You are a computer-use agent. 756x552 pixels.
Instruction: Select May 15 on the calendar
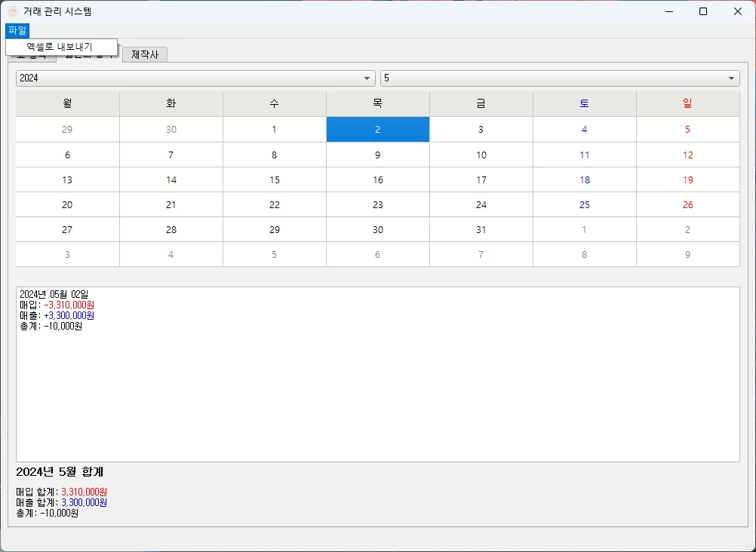pos(274,180)
